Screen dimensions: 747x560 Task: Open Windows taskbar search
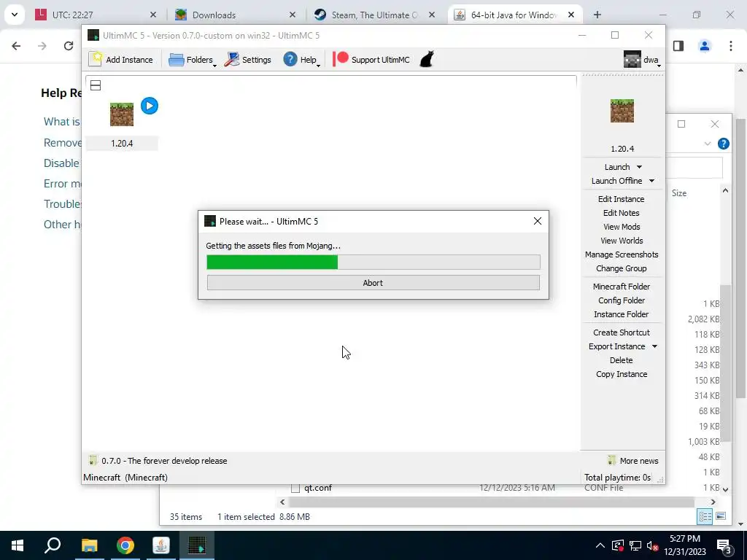[x=53, y=545]
